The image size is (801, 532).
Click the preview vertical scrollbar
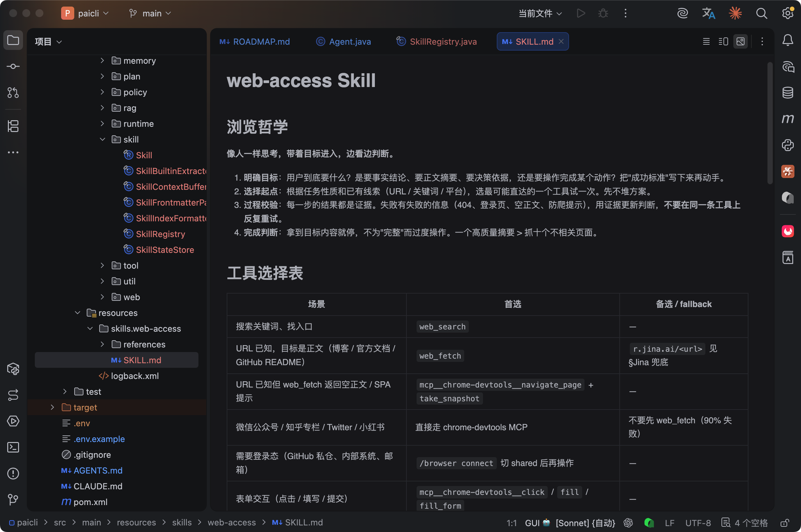click(770, 123)
